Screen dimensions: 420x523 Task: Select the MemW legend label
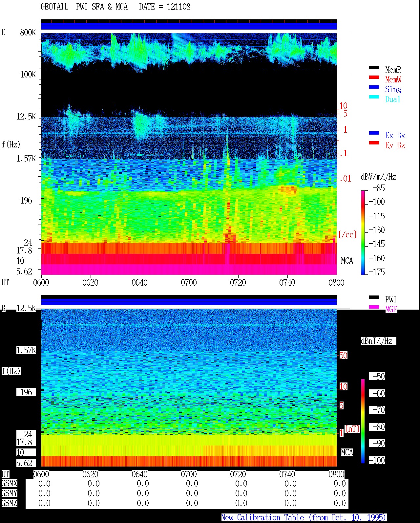coord(393,79)
